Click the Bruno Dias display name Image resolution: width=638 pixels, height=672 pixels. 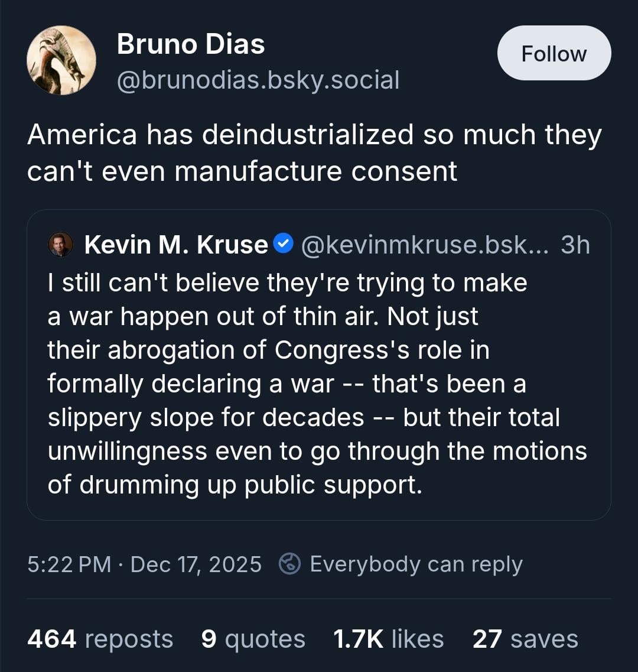pos(191,44)
